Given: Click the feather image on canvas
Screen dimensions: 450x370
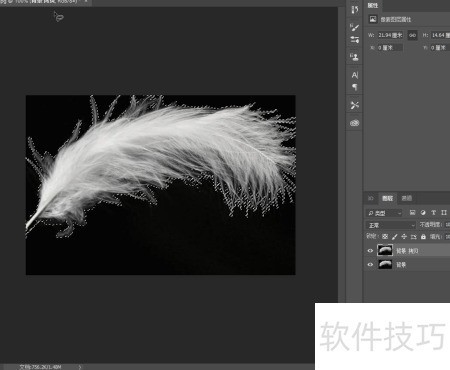Looking at the screenshot, I should pos(161,185).
